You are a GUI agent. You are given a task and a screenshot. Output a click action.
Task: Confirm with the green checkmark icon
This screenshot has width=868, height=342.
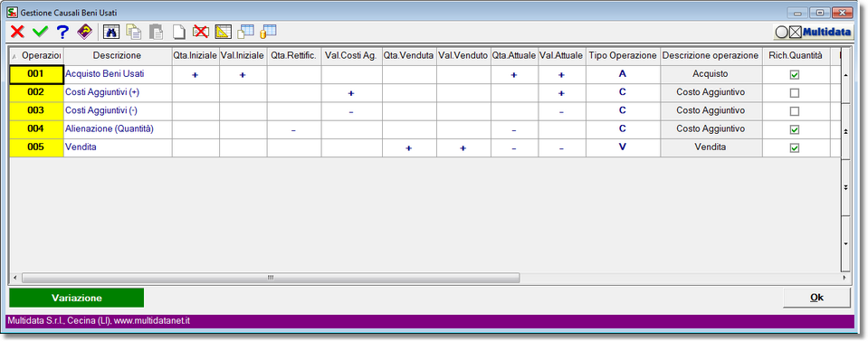[x=39, y=32]
